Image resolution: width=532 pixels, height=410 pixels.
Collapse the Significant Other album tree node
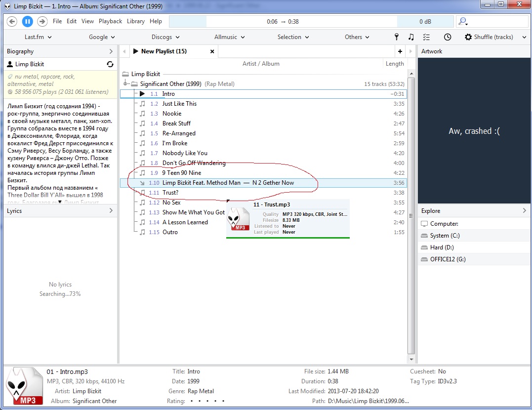125,84
